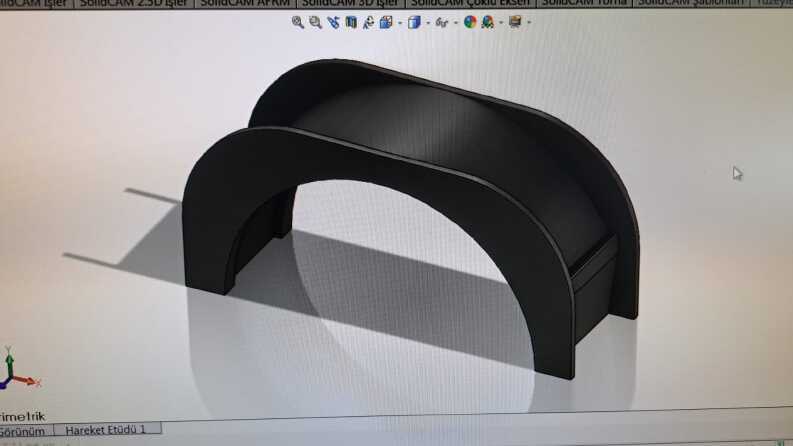Click the View Orientation icon
793x446 pixels.
pos(386,22)
